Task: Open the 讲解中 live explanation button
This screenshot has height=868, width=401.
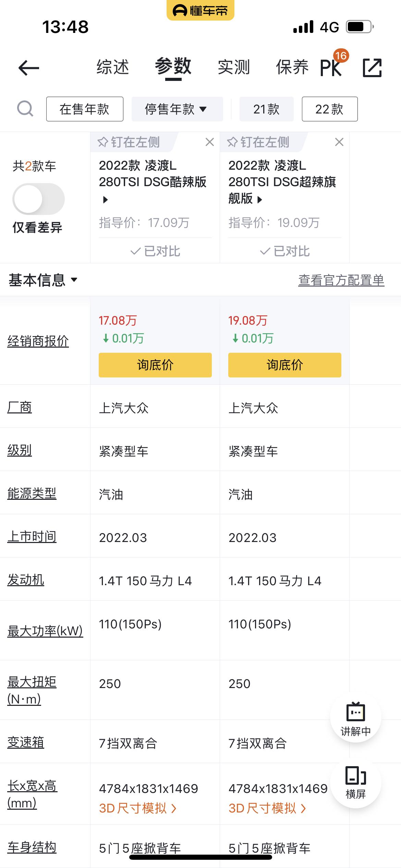Action: pos(356,716)
